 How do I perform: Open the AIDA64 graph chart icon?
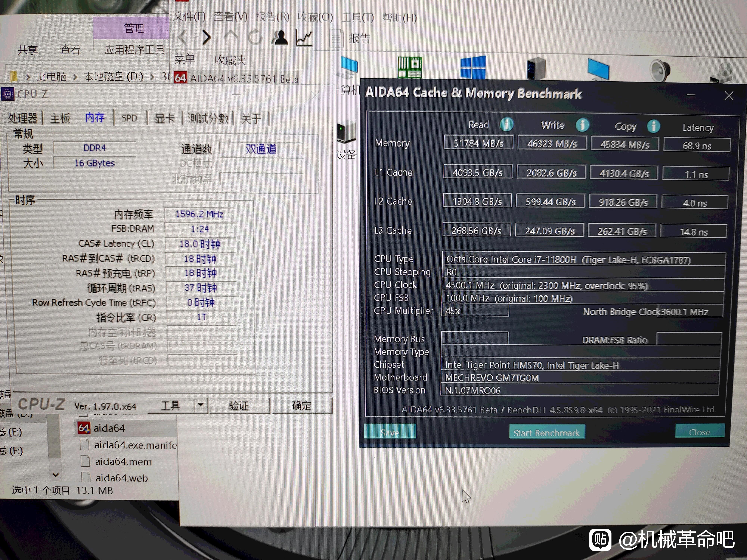[x=304, y=38]
